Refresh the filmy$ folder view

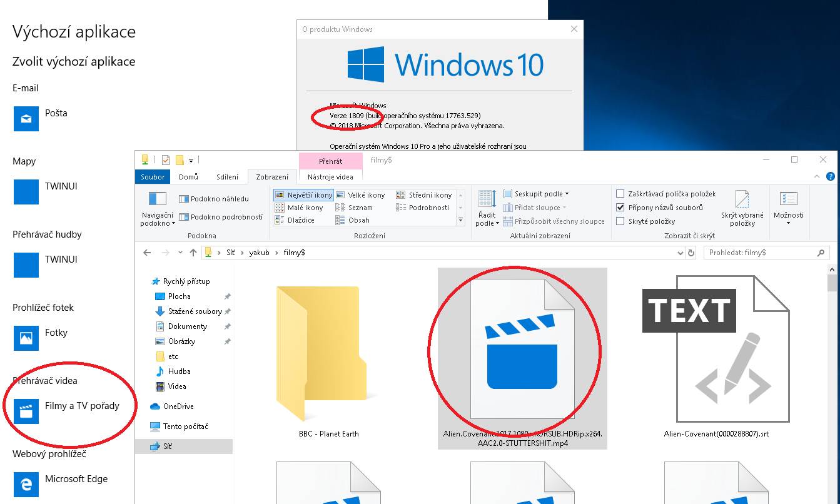coord(691,253)
